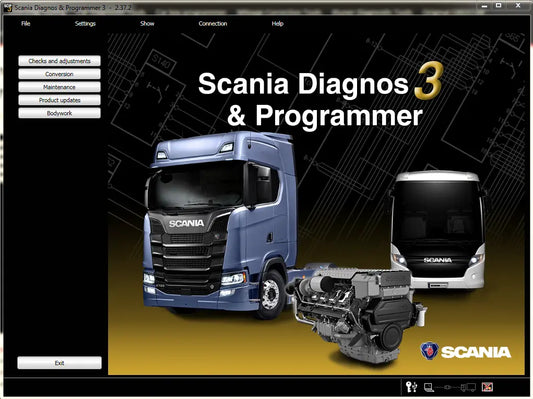Open the Show menu
Viewport: 533px width, 399px height.
pyautogui.click(x=147, y=23)
